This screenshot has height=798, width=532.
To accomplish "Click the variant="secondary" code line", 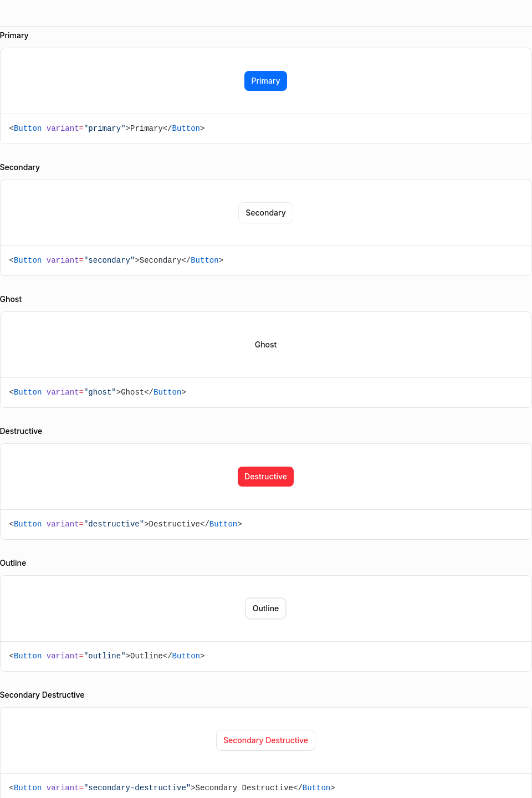I will 116,260.
